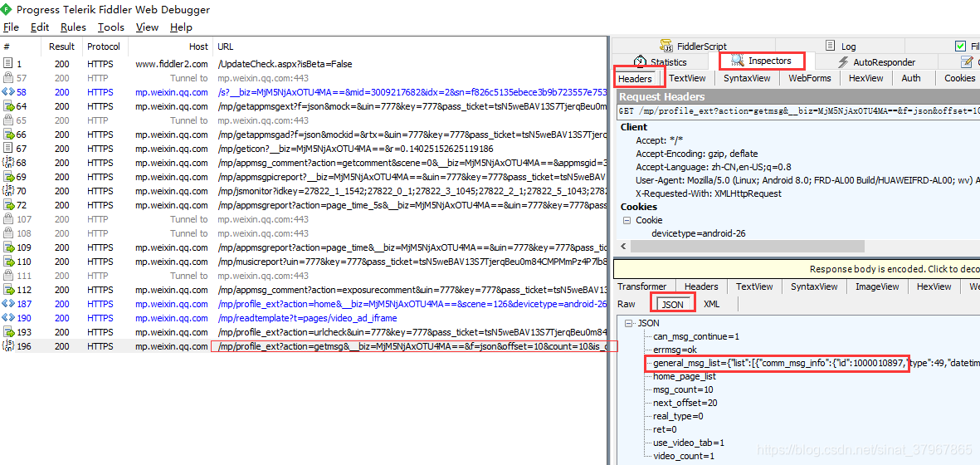The height and width of the screenshot is (465, 980).
Task: Select the request TextView inspector tab
Action: 687,78
